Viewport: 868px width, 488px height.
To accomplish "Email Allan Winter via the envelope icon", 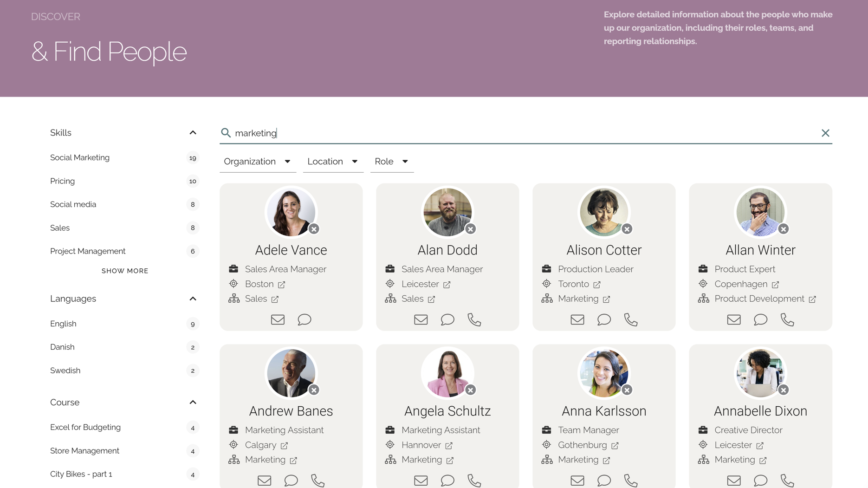I will click(734, 319).
